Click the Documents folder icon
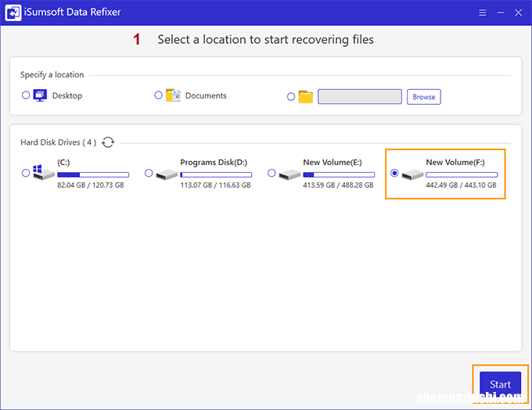Viewport: 532px width, 410px height. pos(174,95)
